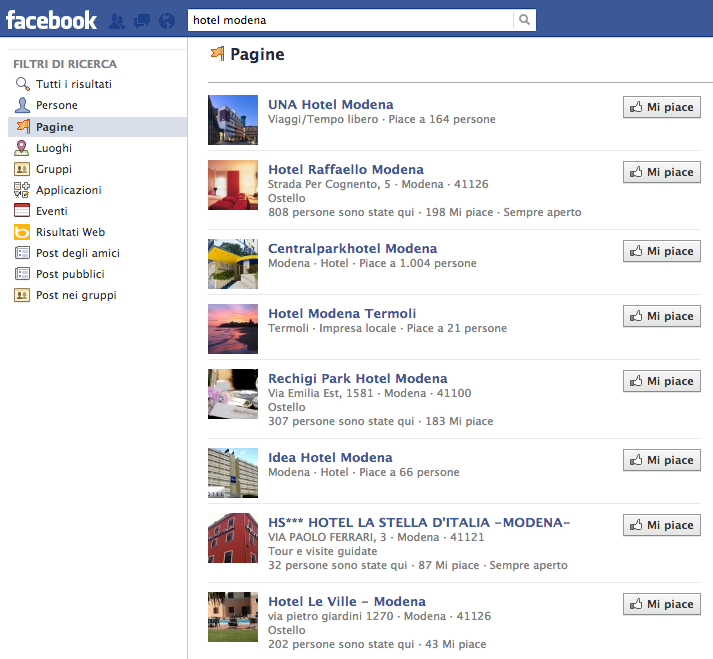Click Centralparkhotel Modena thumbnail

tap(233, 264)
